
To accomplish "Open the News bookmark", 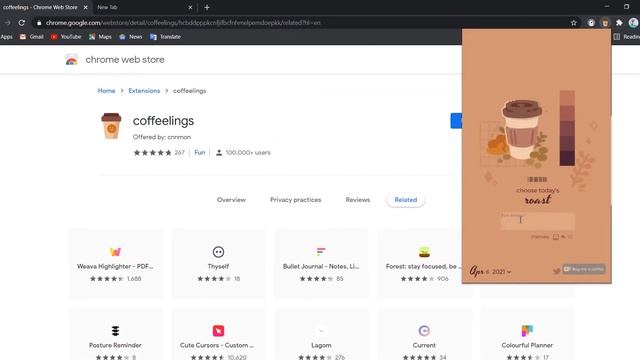I will [131, 37].
